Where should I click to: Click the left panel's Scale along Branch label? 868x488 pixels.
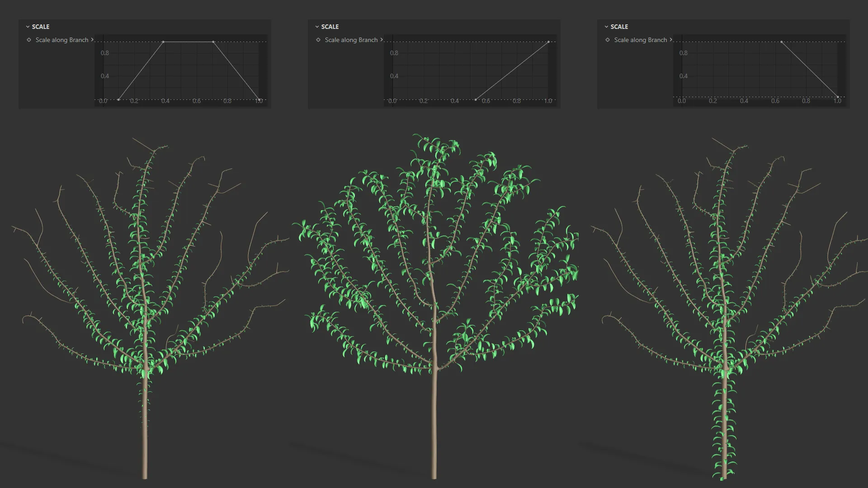[x=62, y=40]
